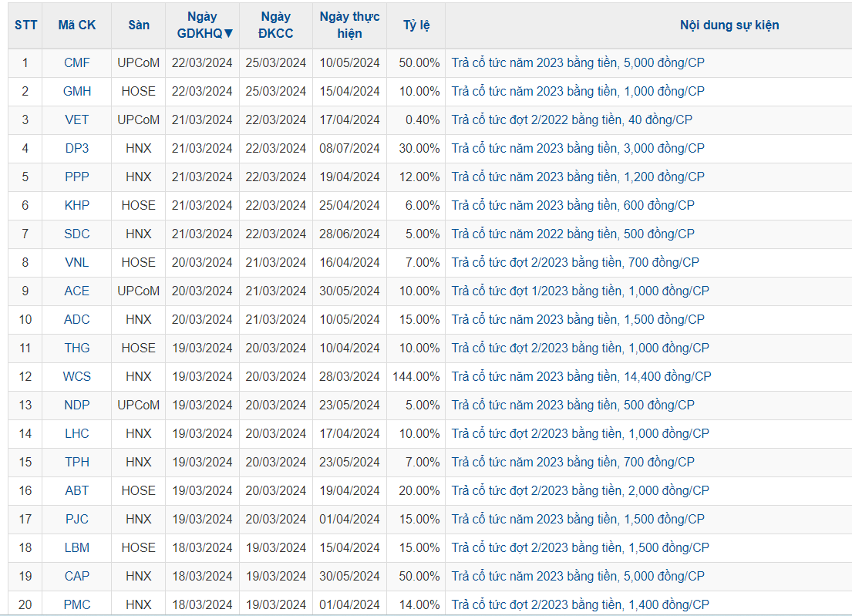Image resolution: width=852 pixels, height=616 pixels.
Task: Open GMH stock ticker link
Action: tap(77, 91)
